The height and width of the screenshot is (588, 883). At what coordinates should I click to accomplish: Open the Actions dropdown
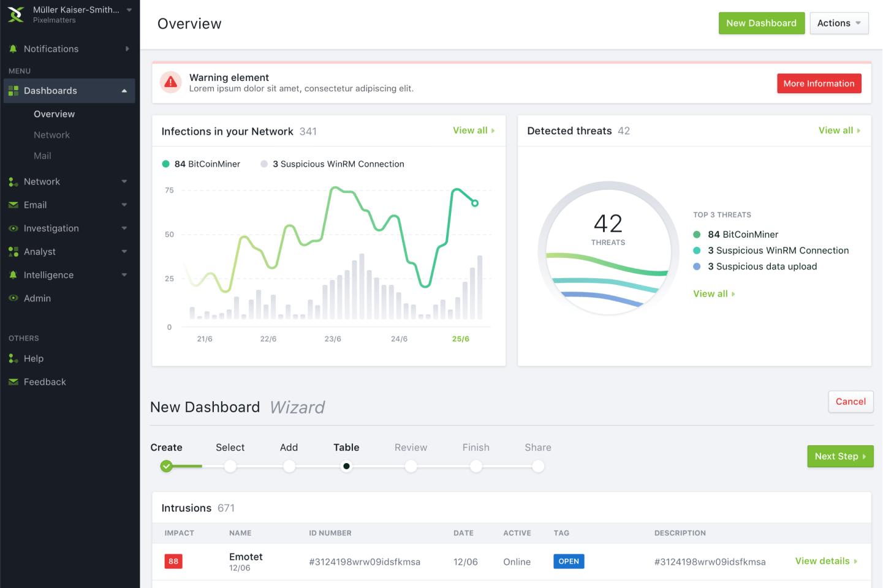[838, 23]
